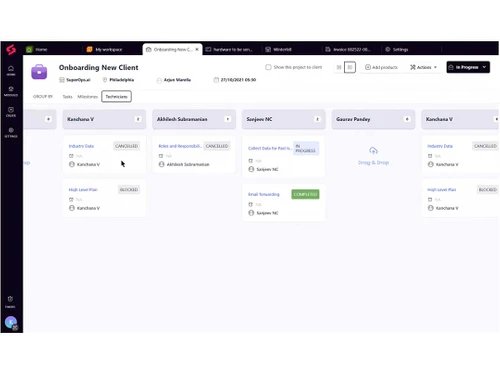Click the Gaurav Pandey column header
500x375 pixels.
tap(373, 119)
